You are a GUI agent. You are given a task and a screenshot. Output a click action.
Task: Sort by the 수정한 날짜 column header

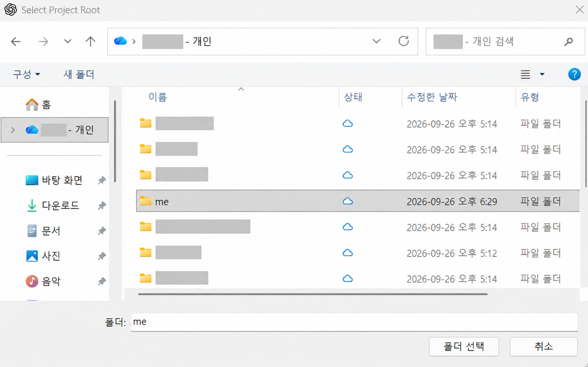coord(432,97)
